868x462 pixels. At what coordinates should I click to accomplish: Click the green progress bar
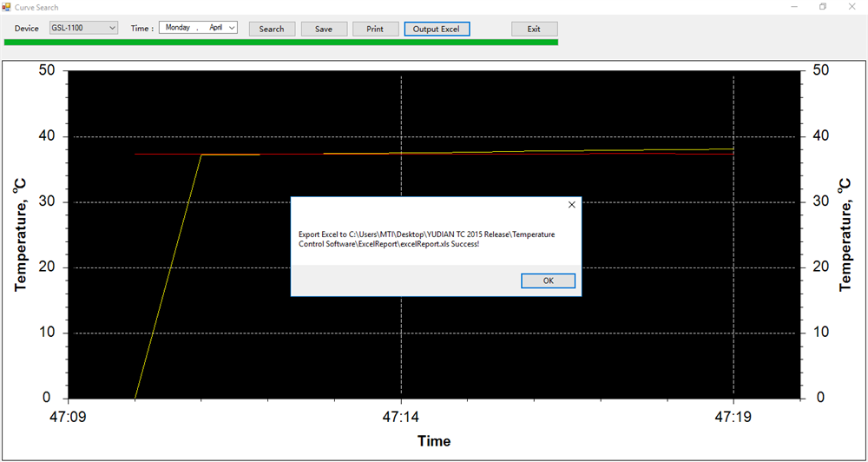tap(281, 42)
